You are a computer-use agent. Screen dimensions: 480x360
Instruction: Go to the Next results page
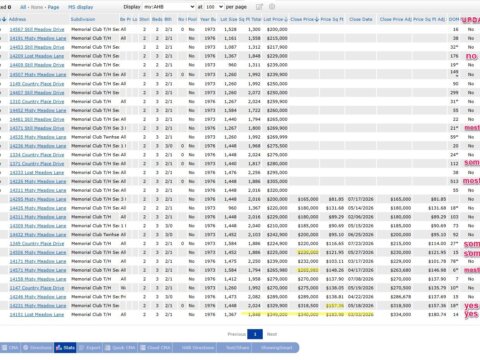[272, 334]
